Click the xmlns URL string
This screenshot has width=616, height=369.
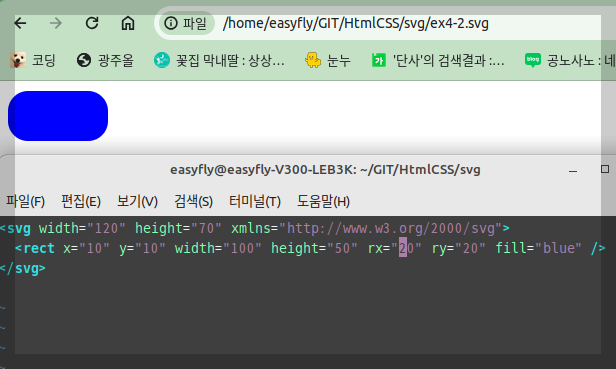pos(390,228)
